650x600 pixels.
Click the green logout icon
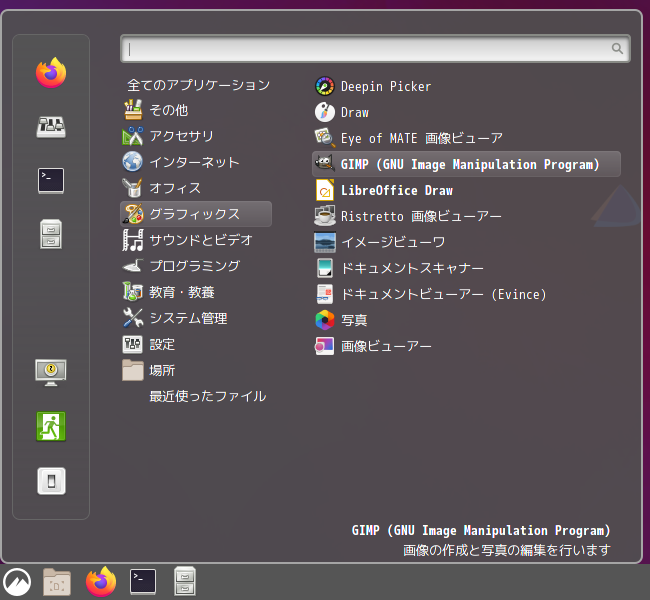[51, 426]
